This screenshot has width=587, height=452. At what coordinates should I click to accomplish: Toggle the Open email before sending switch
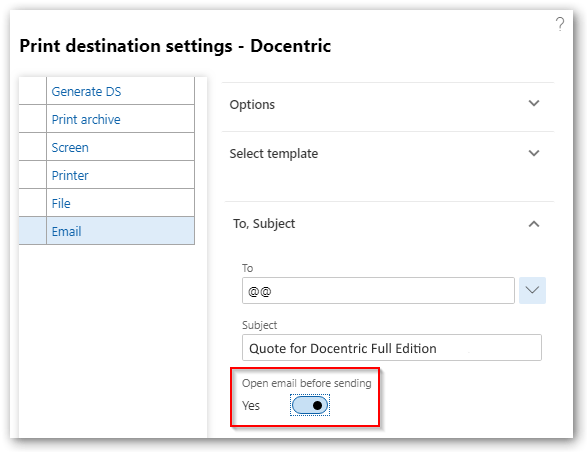[310, 405]
